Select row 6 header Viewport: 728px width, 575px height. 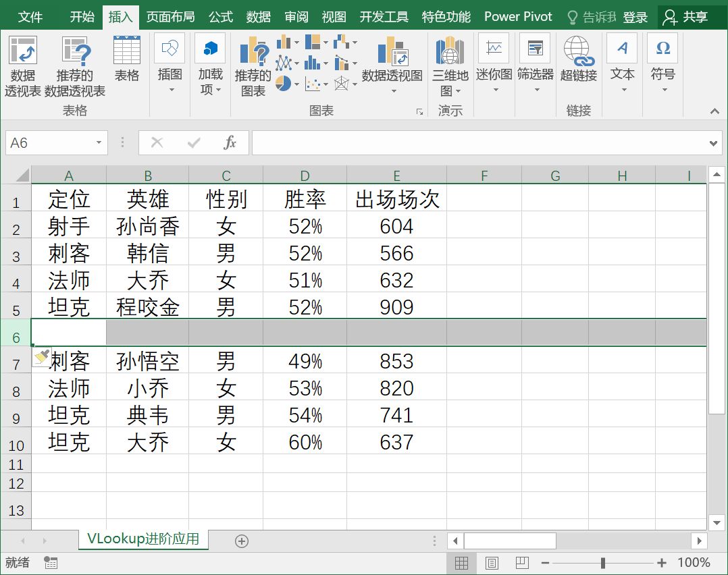(16, 332)
